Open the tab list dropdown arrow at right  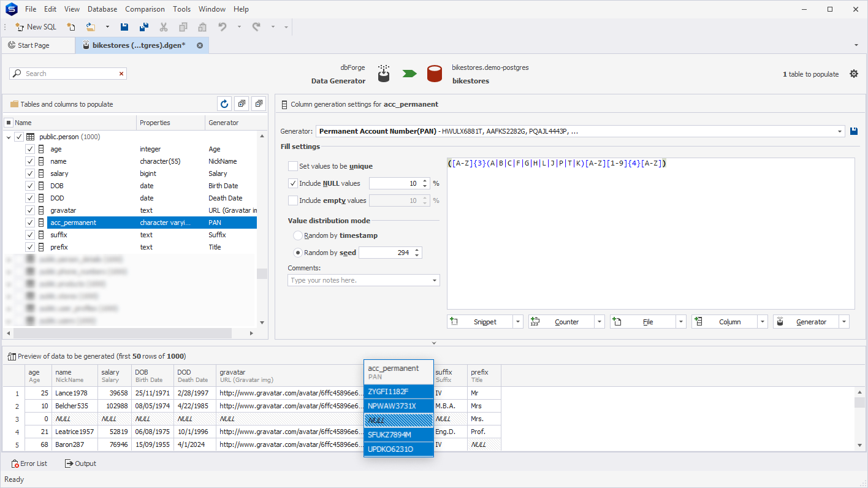coord(856,45)
